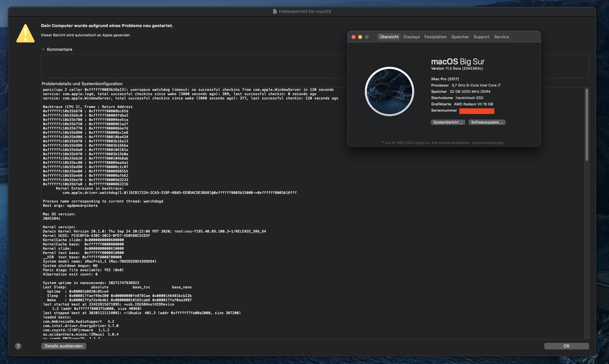This screenshot has height=364, width=609.
Task: Confirm the error report with OK
Action: 566,346
